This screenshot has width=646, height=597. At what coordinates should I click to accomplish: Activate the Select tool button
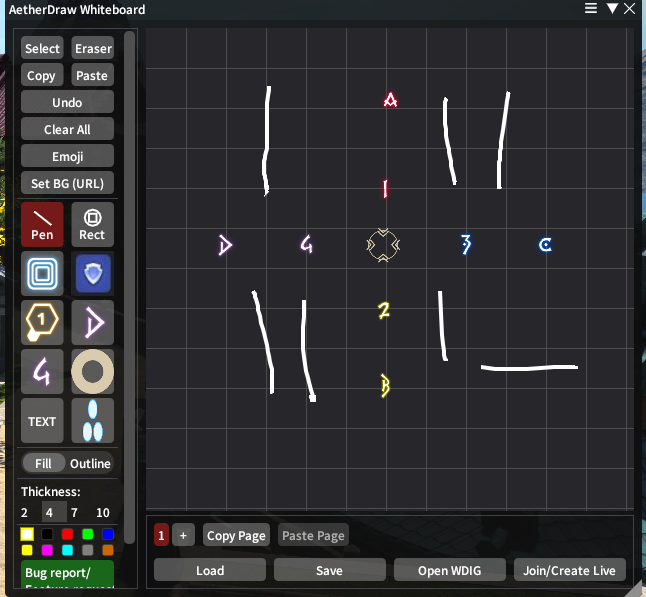coord(42,48)
